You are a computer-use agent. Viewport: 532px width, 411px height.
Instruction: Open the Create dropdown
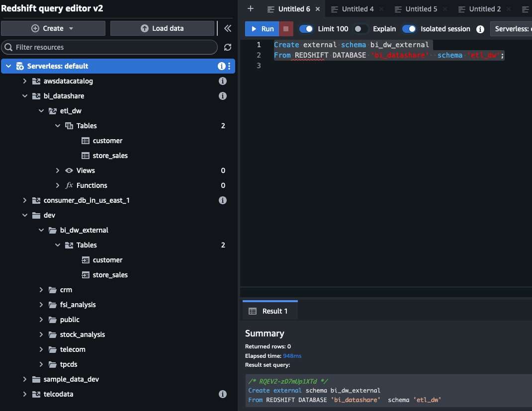[53, 28]
